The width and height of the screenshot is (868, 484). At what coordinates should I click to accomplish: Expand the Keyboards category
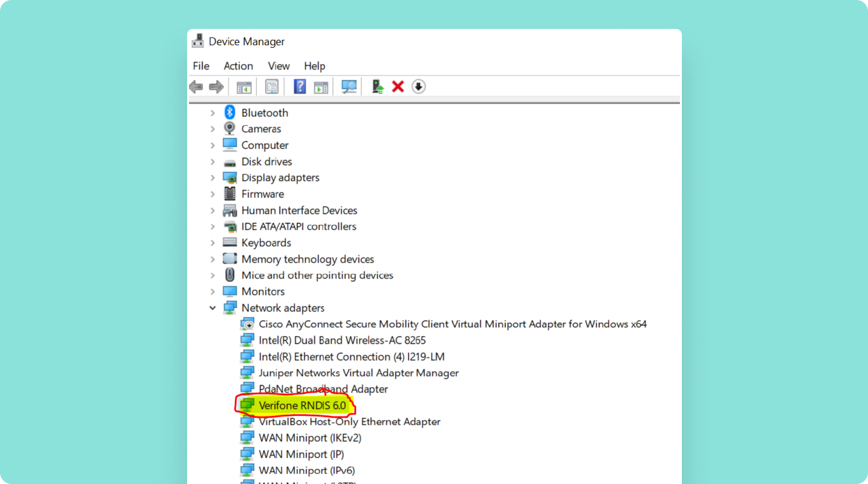point(213,243)
